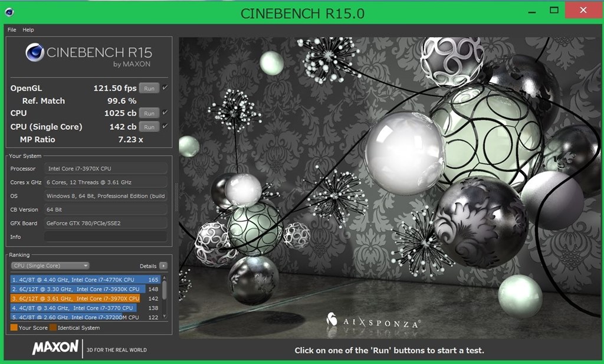The width and height of the screenshot is (604, 364).
Task: Select ranking row 5 i7-3720QM CPU
Action: pyautogui.click(x=85, y=317)
